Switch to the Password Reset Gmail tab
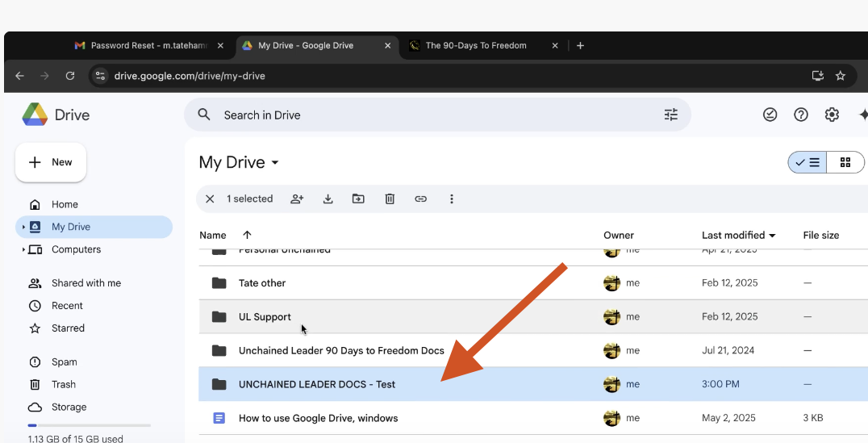 click(x=148, y=45)
